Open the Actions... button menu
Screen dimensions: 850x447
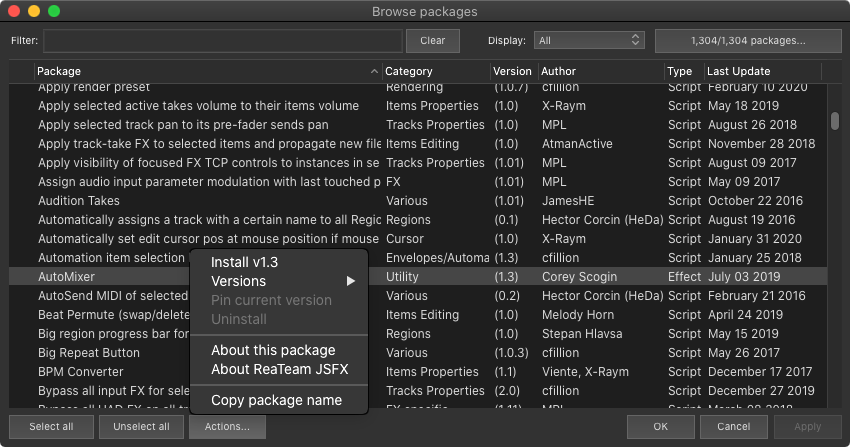tap(229, 427)
